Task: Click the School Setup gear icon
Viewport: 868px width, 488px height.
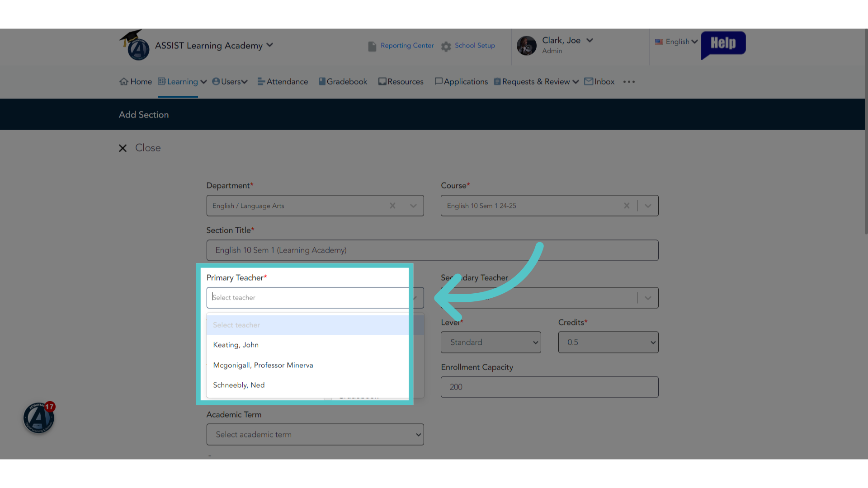Action: (x=446, y=46)
